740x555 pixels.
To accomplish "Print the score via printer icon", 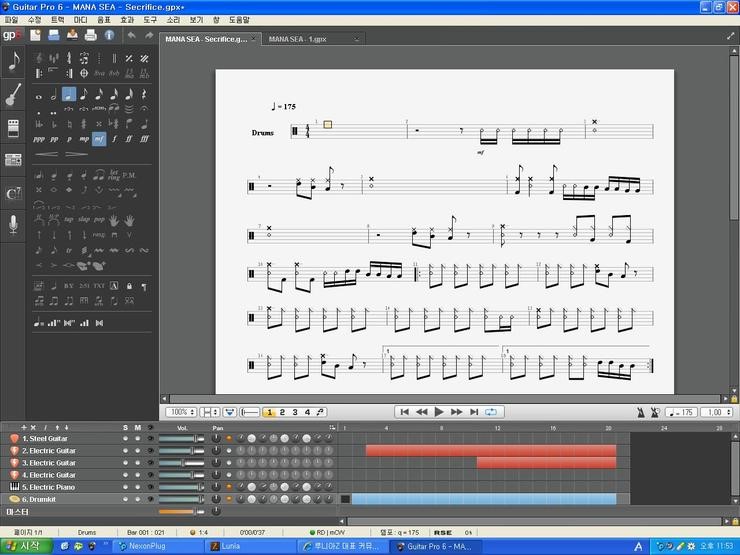I will pyautogui.click(x=91, y=35).
